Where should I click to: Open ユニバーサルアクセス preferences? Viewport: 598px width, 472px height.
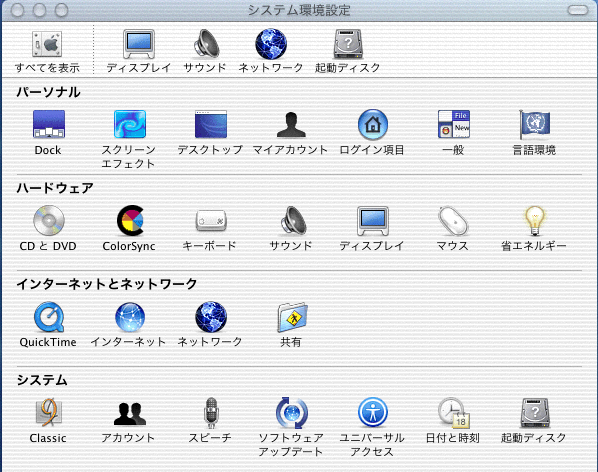click(x=373, y=413)
